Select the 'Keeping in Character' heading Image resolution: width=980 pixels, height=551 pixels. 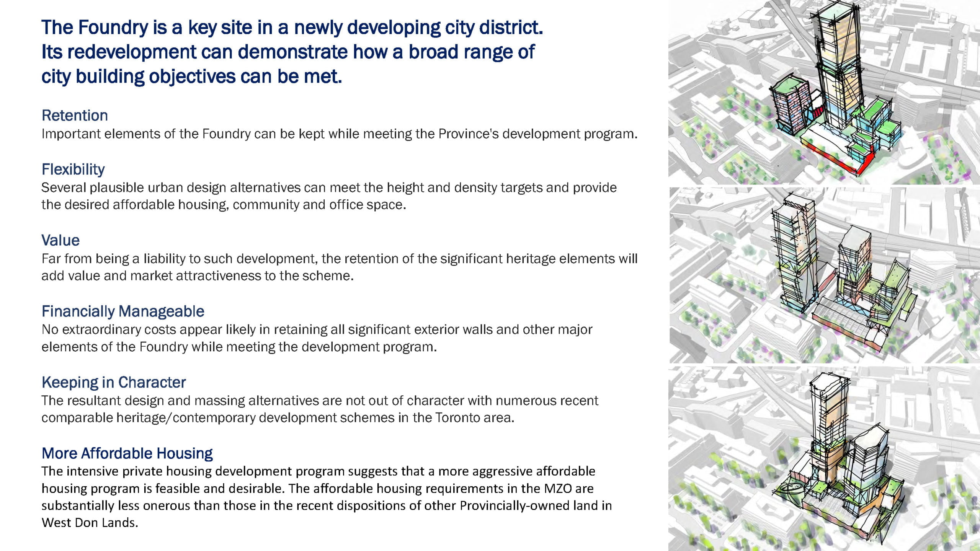(114, 382)
